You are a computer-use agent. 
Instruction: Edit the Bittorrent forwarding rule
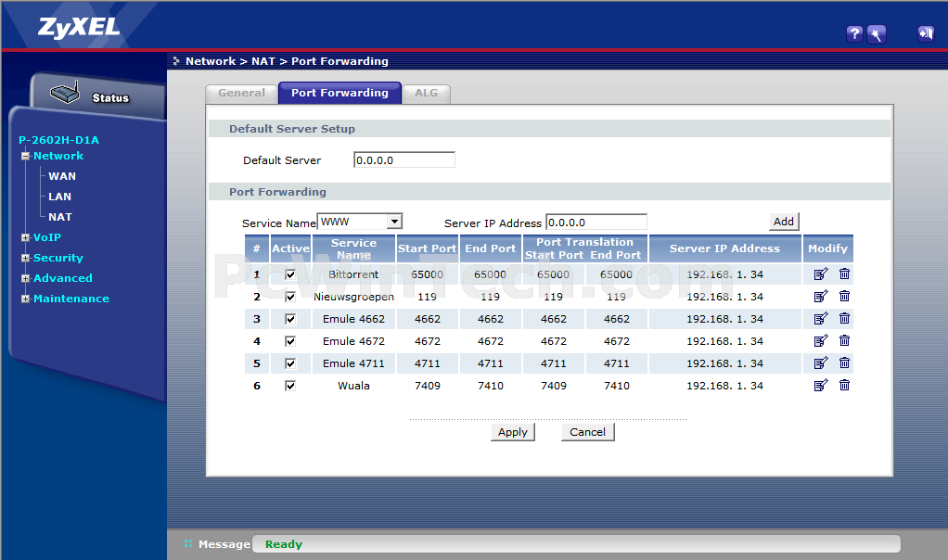pos(820,274)
